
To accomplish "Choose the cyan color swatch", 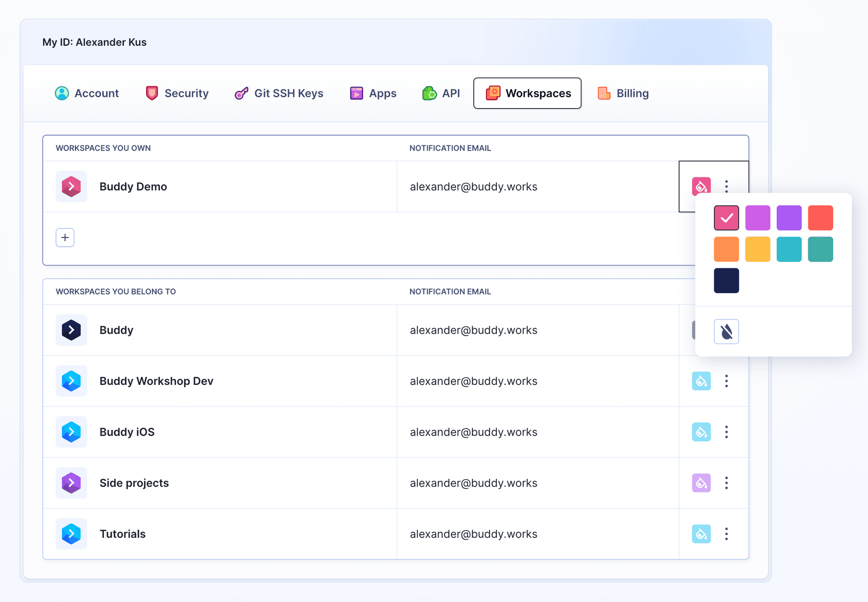I will click(789, 249).
